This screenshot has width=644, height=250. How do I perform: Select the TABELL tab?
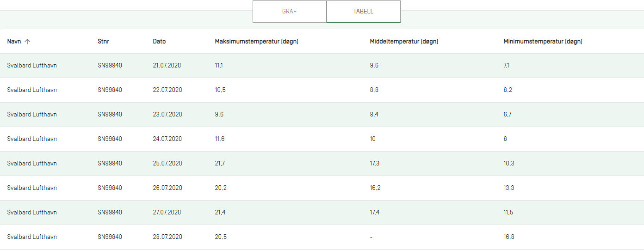[363, 12]
